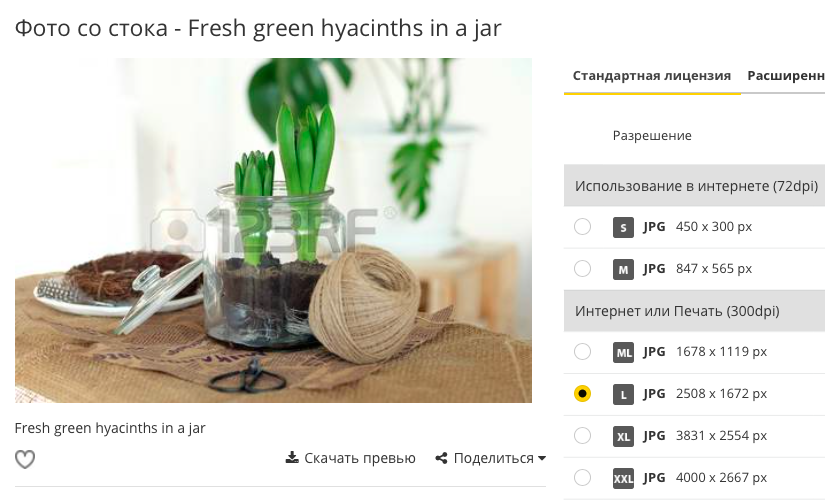The width and height of the screenshot is (825, 500).
Task: Click the S size badge icon
Action: [x=623, y=227]
